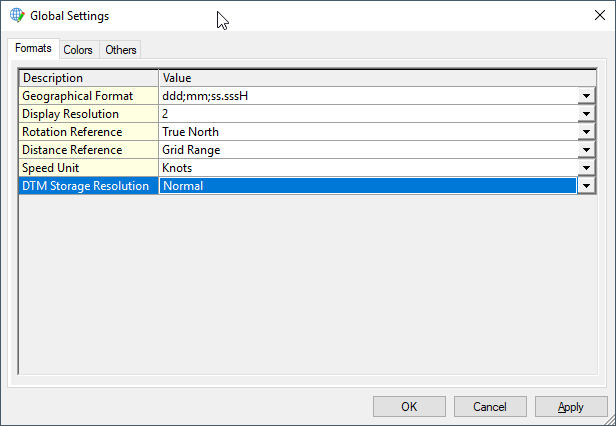The width and height of the screenshot is (616, 426).
Task: Expand the Geographical Format dropdown
Action: (x=585, y=96)
